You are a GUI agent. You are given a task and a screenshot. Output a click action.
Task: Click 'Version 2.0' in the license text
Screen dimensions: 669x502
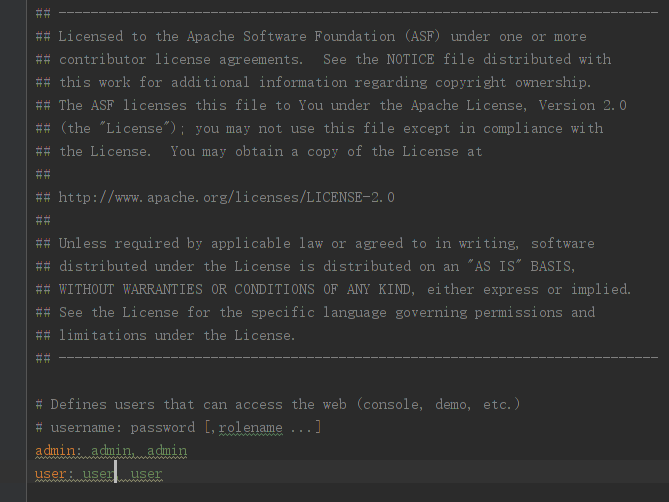582,105
